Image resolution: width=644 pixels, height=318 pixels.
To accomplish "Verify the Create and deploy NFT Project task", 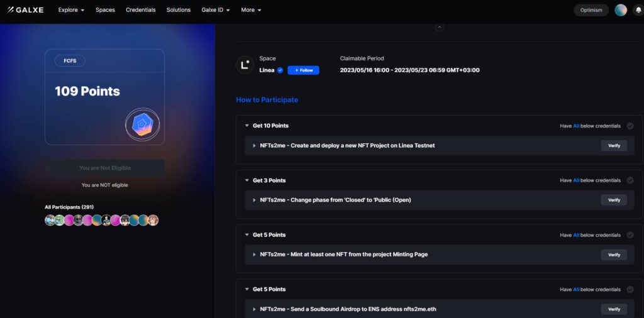I will [x=614, y=146].
